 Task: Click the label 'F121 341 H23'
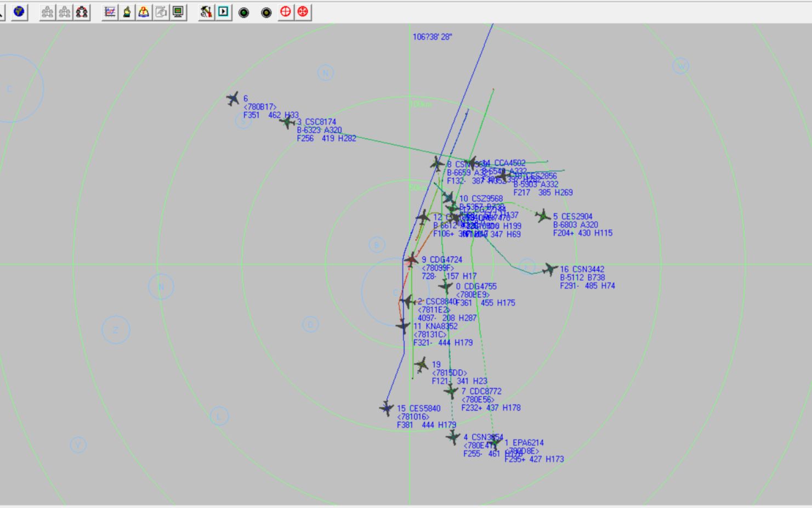pyautogui.click(x=459, y=381)
